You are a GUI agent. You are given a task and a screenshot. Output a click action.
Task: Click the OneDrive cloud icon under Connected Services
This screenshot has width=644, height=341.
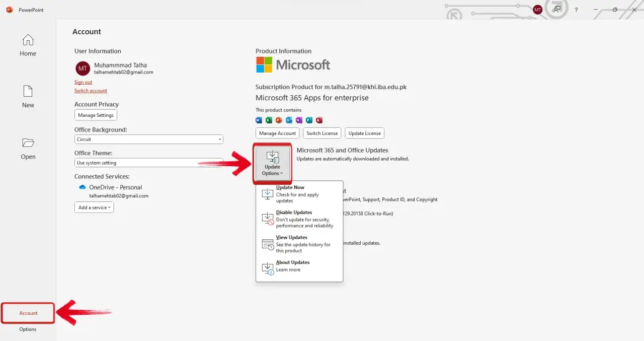83,186
